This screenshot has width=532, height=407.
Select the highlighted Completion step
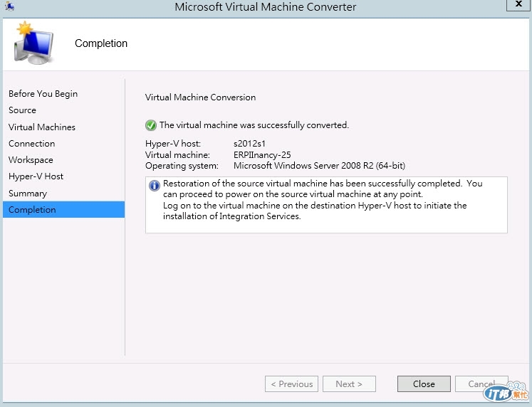click(x=64, y=209)
